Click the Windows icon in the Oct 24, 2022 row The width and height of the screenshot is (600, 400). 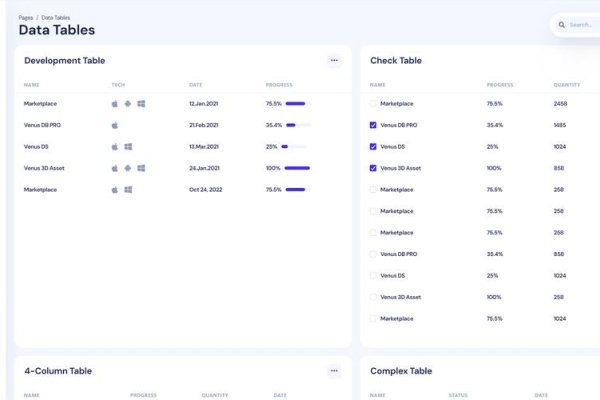click(x=128, y=189)
